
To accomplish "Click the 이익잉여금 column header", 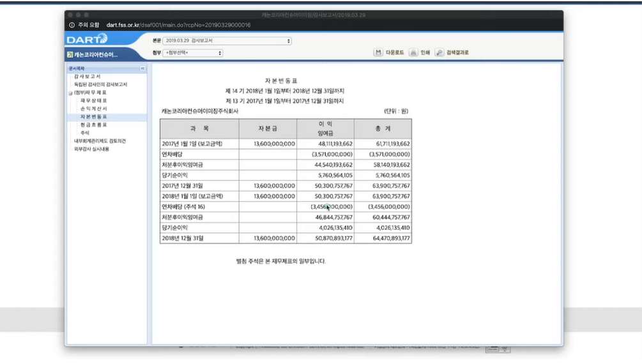I will 326,128.
